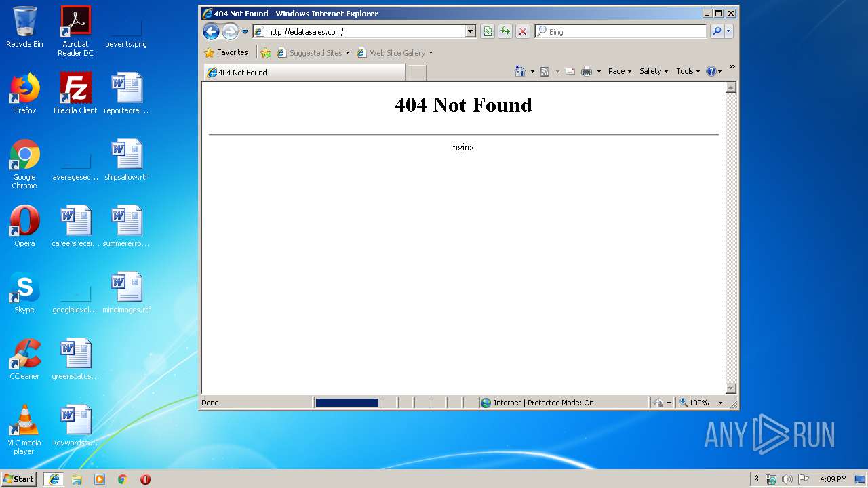Go back with the IE Back arrow
The width and height of the screenshot is (868, 488).
point(211,31)
